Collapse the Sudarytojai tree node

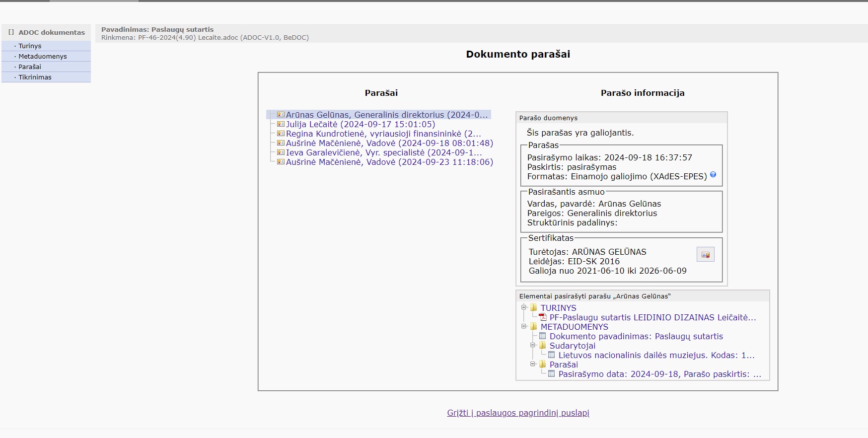(532, 345)
